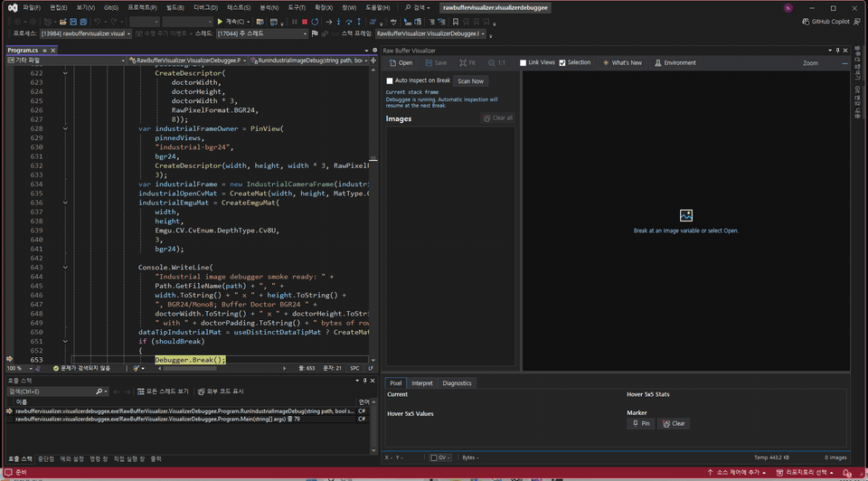Screen dimensions: 868x481
Task: Toggle the Link Views checkbox
Action: 523,63
